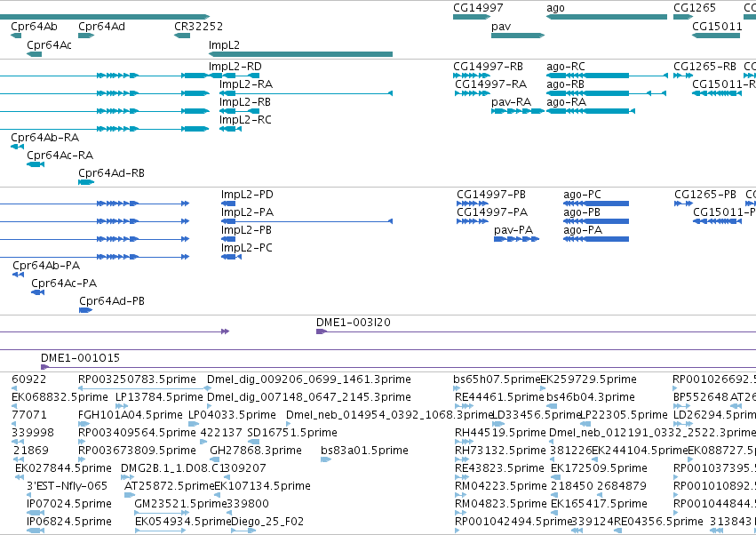Select the LP04033.5prime EST label

(232, 415)
